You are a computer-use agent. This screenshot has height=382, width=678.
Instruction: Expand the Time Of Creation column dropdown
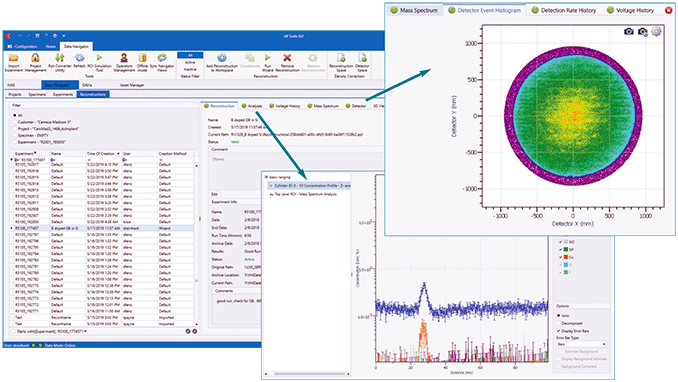118,154
